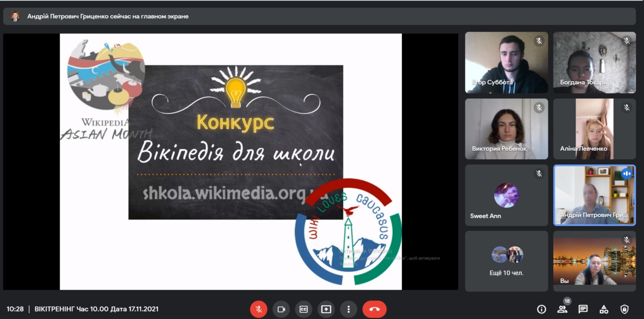The height and width of the screenshot is (319, 644).
Task: Select your own video tile
Action: point(595,261)
